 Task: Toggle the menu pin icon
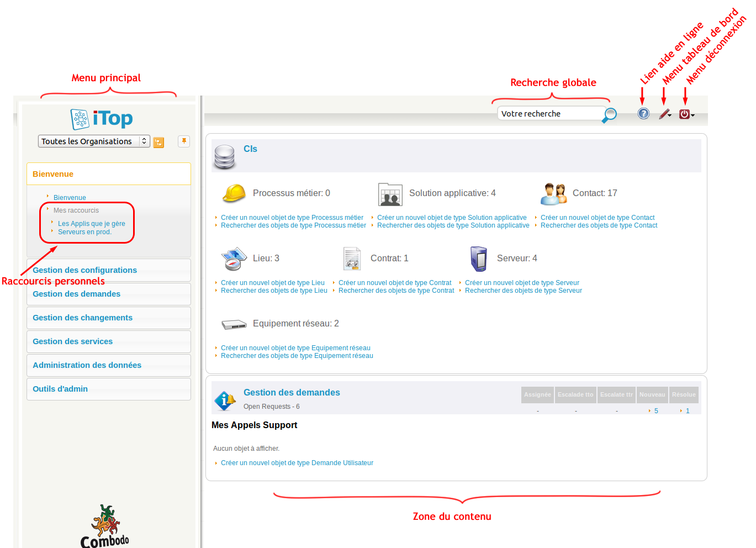coord(184,141)
